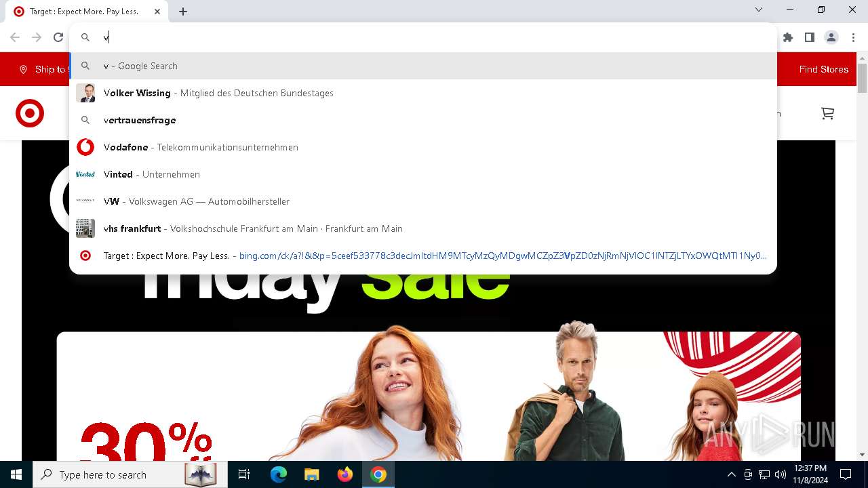Click the Chrome icon on the taskbar

click(x=378, y=474)
